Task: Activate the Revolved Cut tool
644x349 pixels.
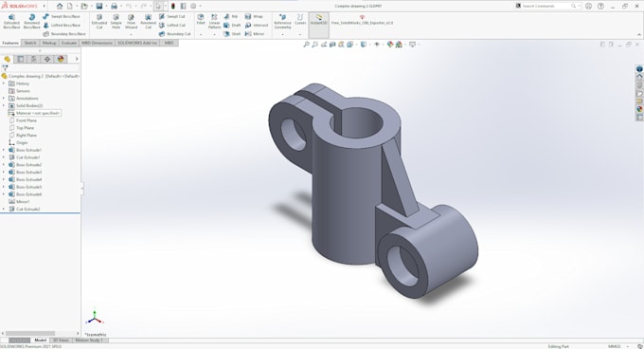Action: click(149, 21)
